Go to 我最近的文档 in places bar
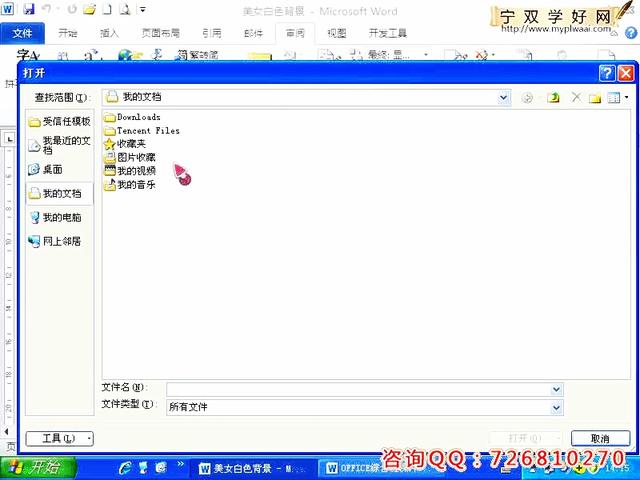This screenshot has width=640, height=480. [x=60, y=145]
